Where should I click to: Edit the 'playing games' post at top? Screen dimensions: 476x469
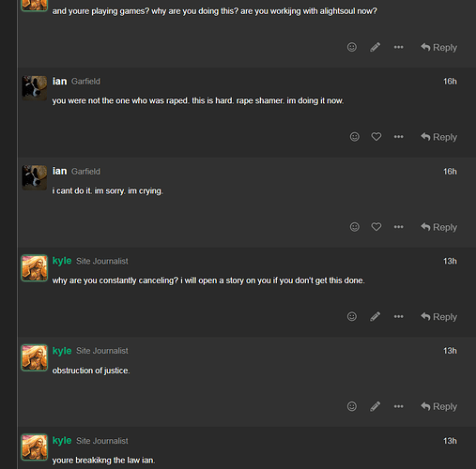pyautogui.click(x=375, y=47)
